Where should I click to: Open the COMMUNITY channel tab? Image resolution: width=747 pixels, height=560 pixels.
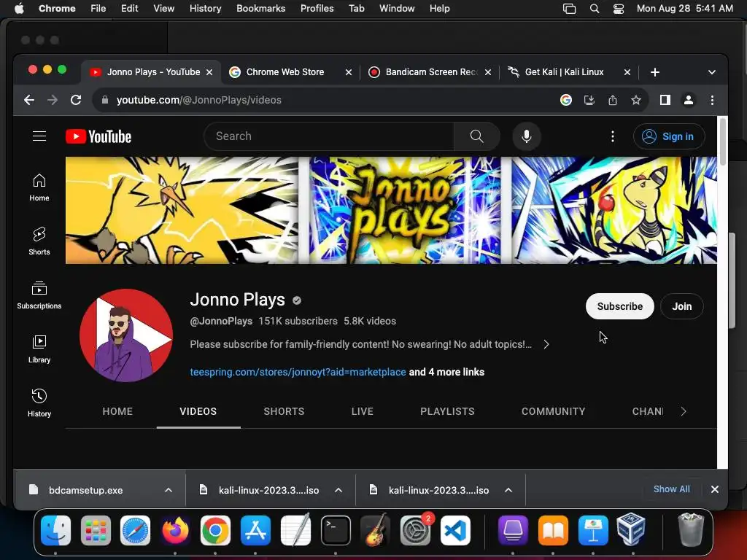pyautogui.click(x=553, y=411)
